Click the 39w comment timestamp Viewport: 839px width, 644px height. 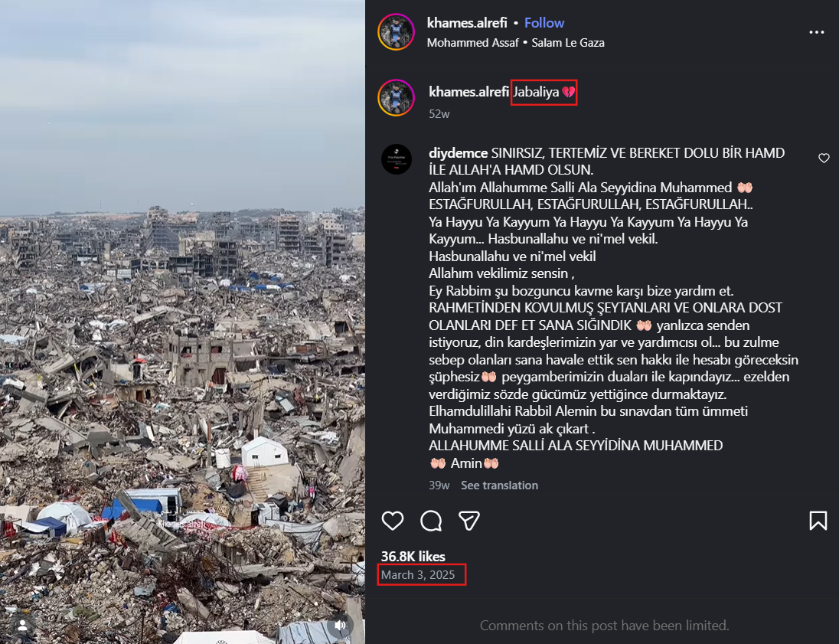point(439,485)
